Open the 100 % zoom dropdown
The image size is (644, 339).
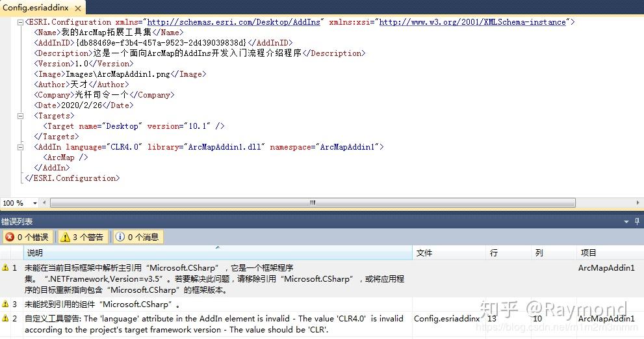[35, 203]
